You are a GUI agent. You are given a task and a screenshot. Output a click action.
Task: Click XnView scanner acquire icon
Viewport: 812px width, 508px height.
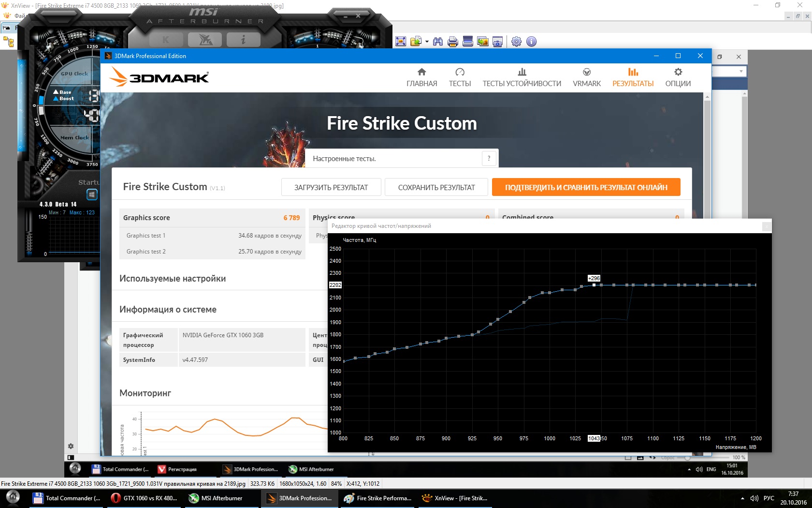[468, 42]
